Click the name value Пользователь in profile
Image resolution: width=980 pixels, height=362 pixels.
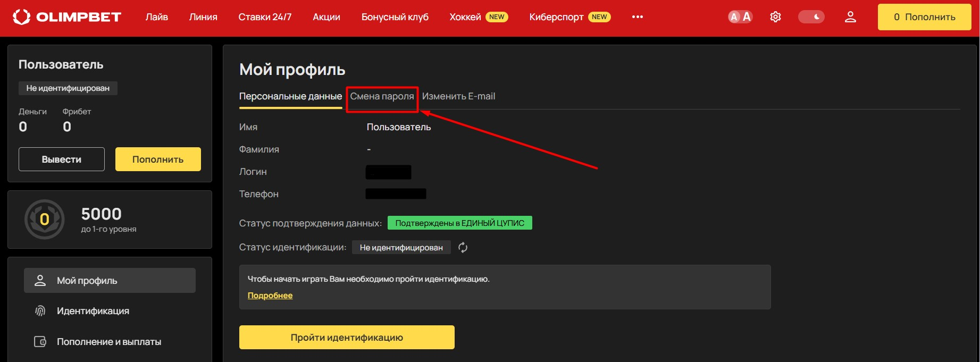(x=399, y=127)
